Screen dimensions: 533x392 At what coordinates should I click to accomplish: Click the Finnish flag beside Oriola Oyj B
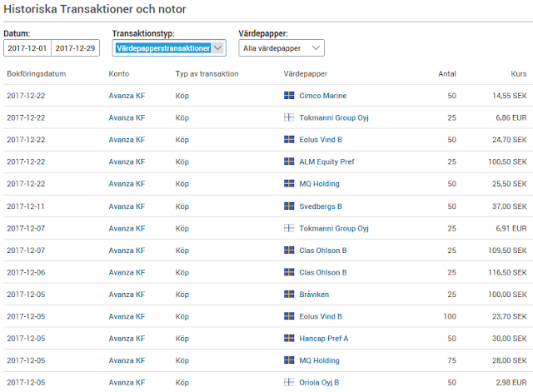click(x=289, y=382)
